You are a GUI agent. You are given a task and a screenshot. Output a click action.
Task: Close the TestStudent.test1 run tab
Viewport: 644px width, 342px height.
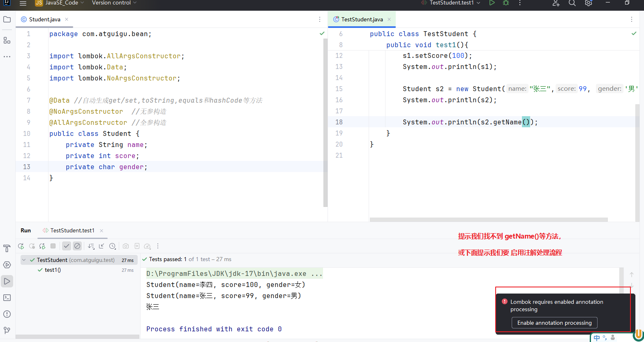tap(102, 231)
